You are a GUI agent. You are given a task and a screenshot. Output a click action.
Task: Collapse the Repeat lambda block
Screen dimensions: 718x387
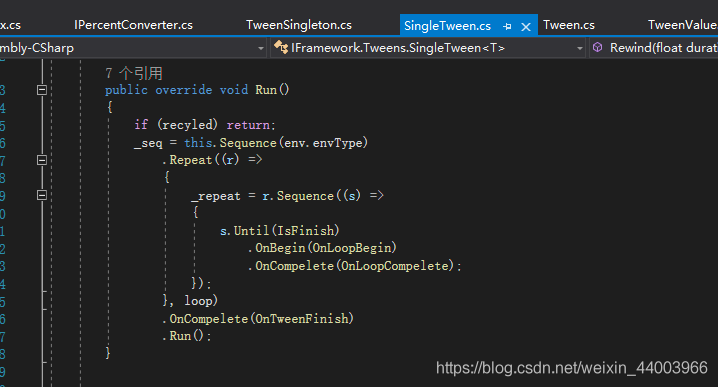pos(42,160)
